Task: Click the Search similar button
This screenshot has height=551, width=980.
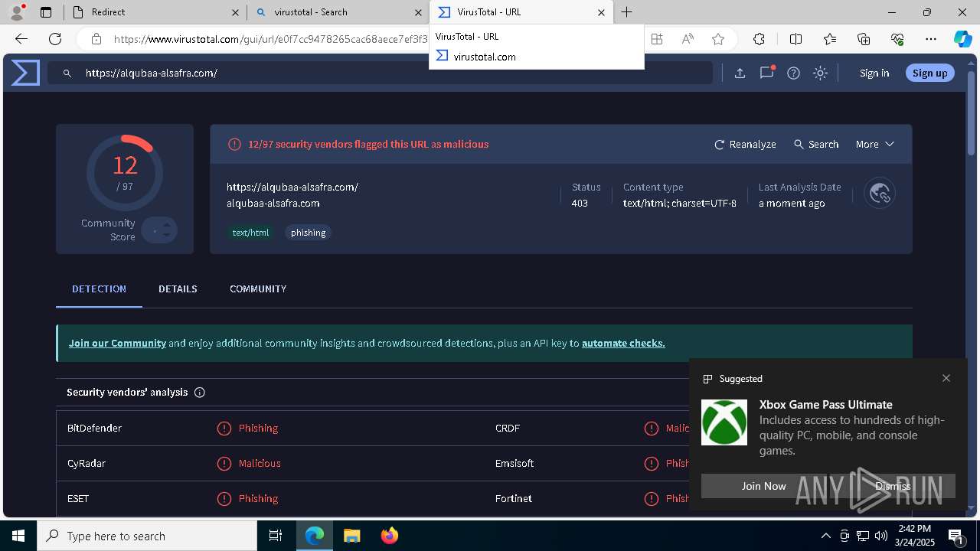Action: (x=816, y=144)
